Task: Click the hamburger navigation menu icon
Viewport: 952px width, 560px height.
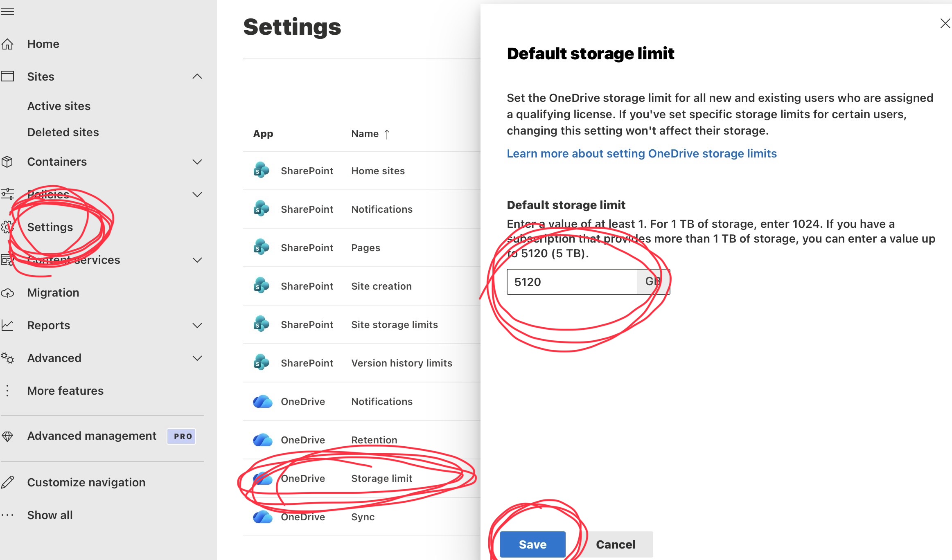Action: tap(7, 11)
